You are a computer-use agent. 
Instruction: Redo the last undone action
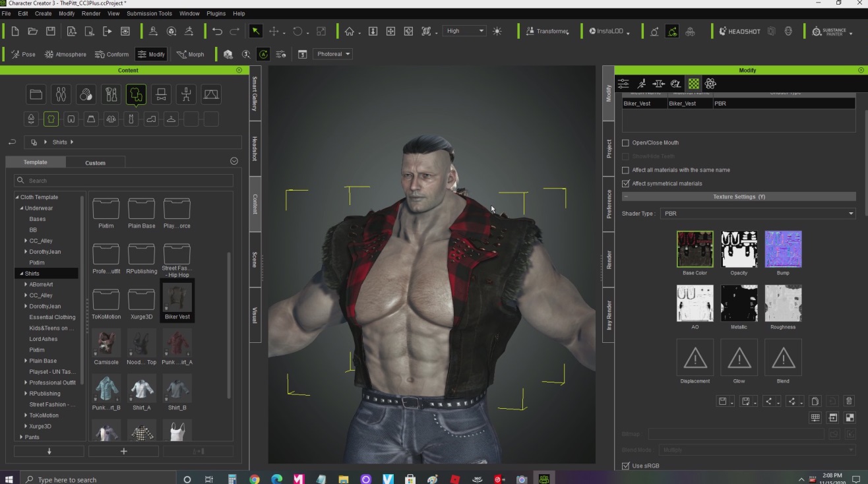[235, 31]
